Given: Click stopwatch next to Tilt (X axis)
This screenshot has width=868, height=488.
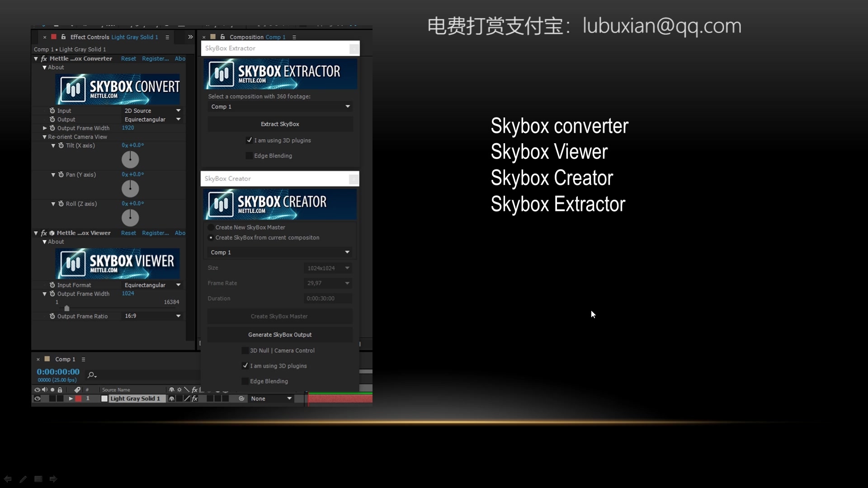Looking at the screenshot, I should [x=61, y=145].
